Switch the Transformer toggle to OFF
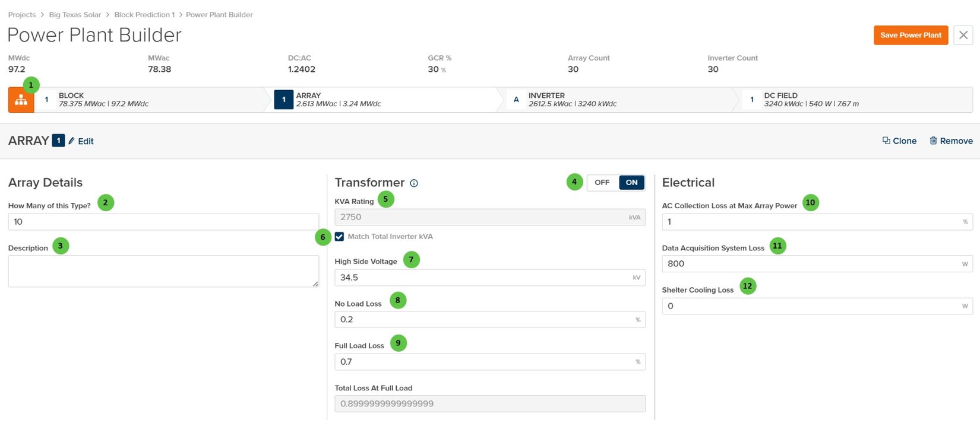The width and height of the screenshot is (980, 423). click(x=602, y=183)
